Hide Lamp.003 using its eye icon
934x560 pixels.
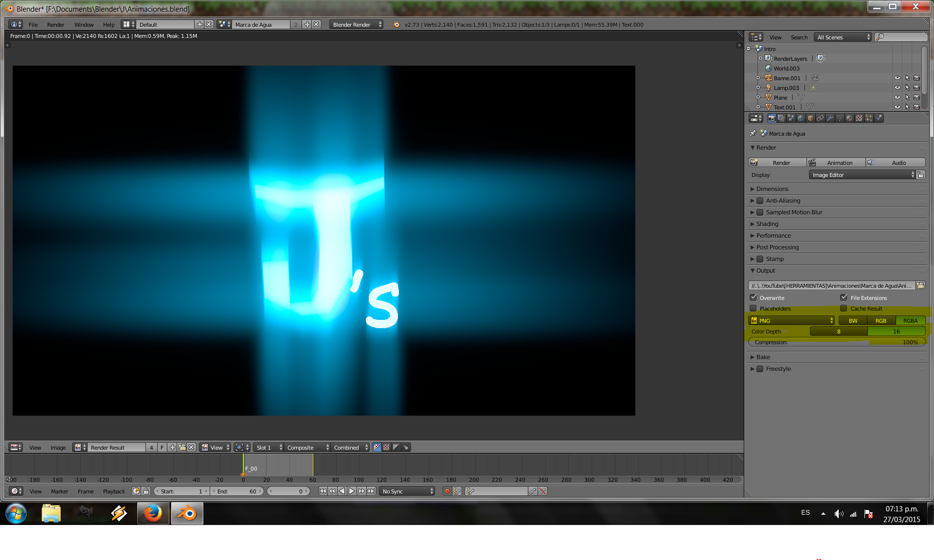(897, 88)
